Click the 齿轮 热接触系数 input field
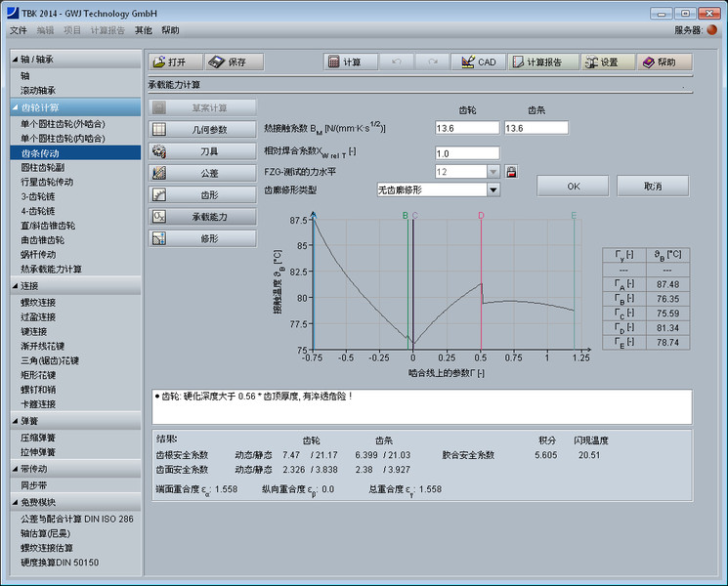This screenshot has height=586, width=728. click(x=467, y=128)
